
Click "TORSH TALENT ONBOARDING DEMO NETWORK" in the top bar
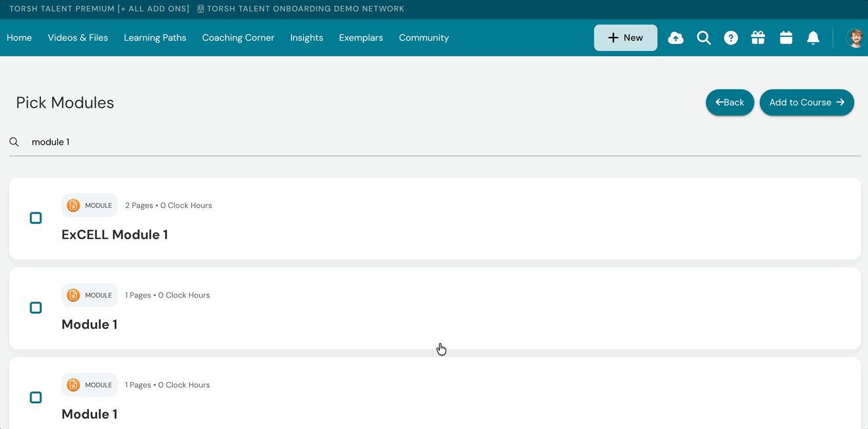305,9
